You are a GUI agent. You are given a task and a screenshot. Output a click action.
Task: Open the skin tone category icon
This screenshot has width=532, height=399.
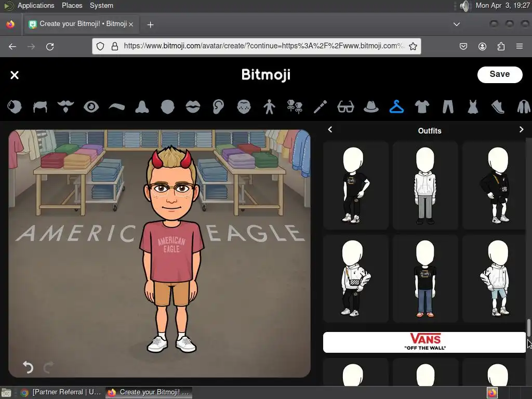[x=15, y=107]
